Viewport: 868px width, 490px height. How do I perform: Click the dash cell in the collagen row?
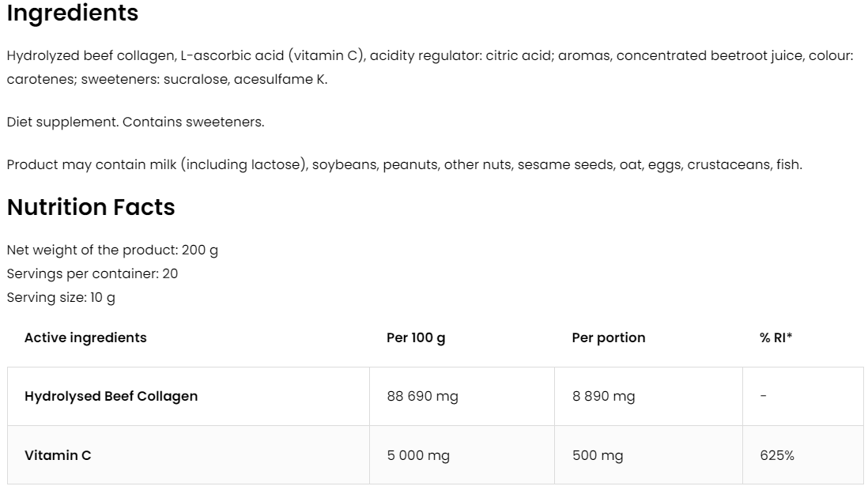pyautogui.click(x=763, y=396)
